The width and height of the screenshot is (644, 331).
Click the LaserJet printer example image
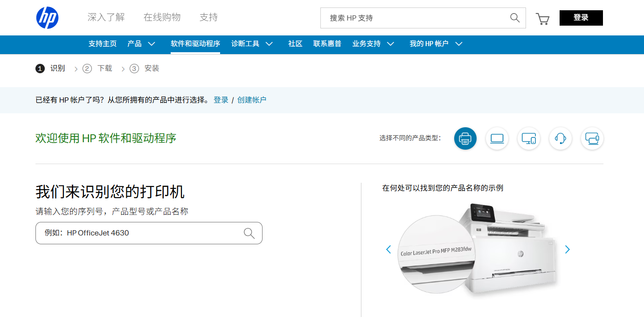(x=478, y=249)
